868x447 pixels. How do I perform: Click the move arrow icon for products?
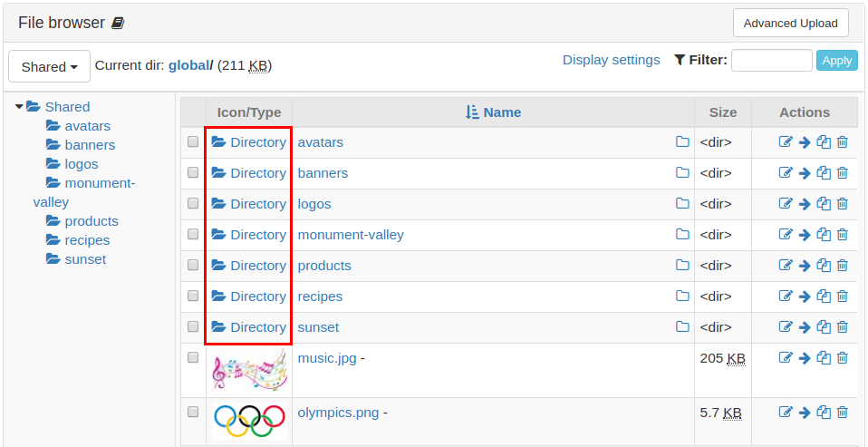(805, 266)
